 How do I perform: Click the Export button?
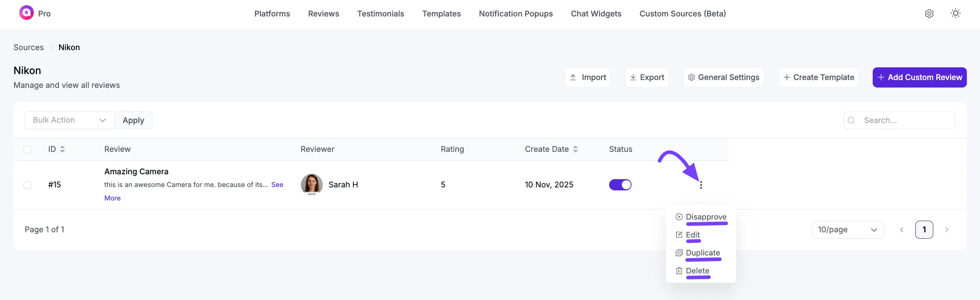click(x=646, y=77)
